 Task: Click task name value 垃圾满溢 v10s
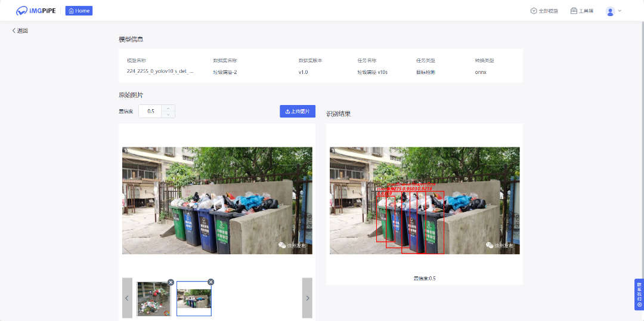373,72
